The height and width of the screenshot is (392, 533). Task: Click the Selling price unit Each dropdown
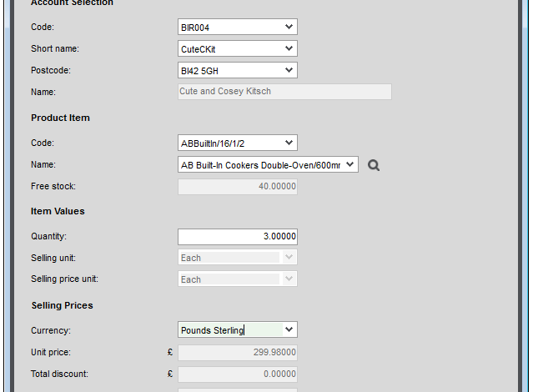coord(238,279)
